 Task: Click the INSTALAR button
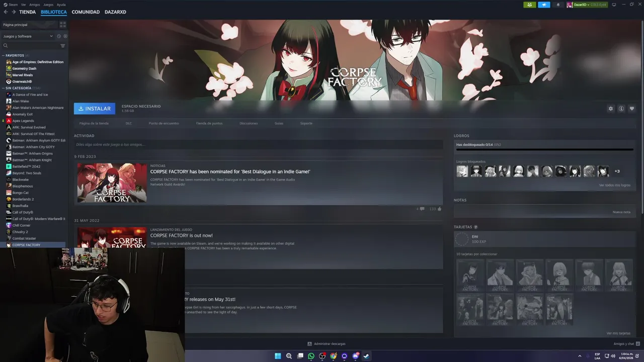95,109
